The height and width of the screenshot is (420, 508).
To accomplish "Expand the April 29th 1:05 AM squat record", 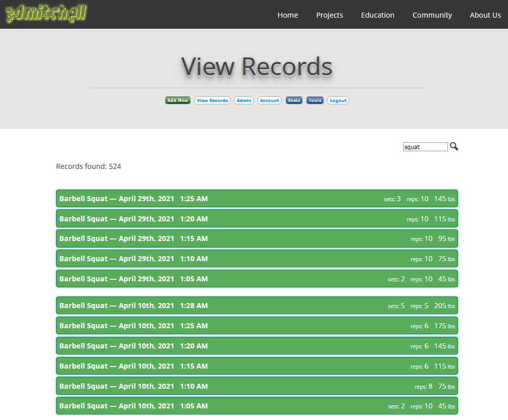I will (257, 279).
